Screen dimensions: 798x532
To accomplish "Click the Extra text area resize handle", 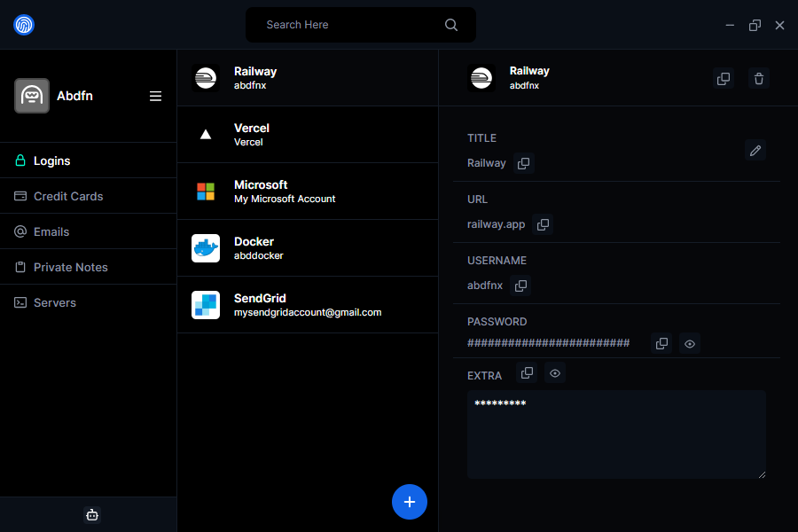I will [762, 474].
